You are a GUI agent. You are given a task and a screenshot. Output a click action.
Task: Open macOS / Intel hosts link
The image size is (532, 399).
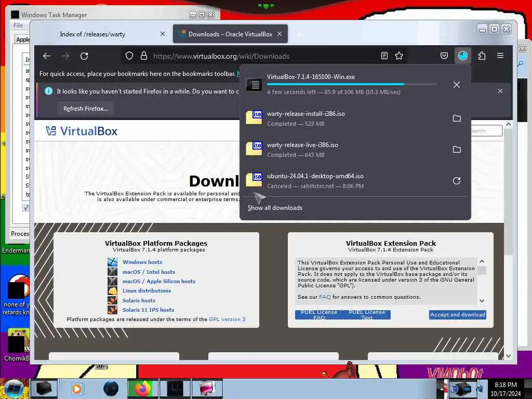coord(149,272)
